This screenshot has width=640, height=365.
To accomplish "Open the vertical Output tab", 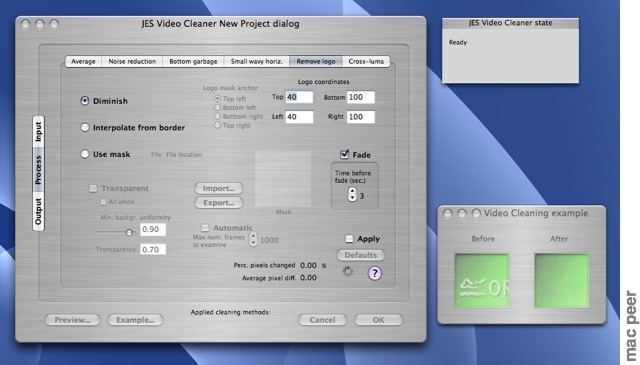I will click(38, 211).
